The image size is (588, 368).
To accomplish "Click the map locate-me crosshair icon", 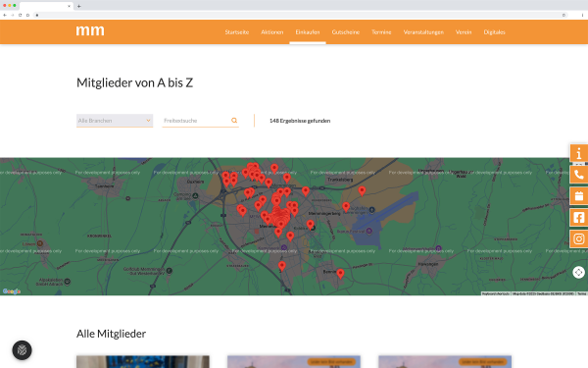I will pyautogui.click(x=578, y=272).
